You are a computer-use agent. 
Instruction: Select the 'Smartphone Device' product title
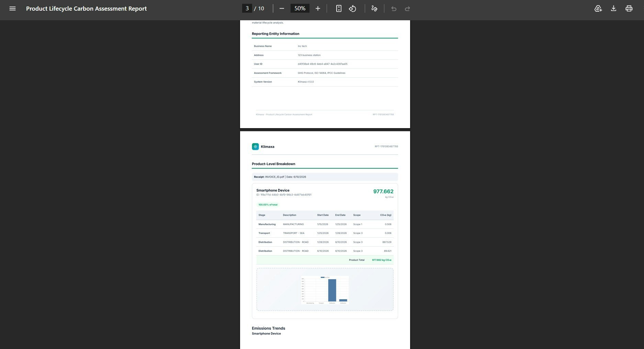pyautogui.click(x=273, y=190)
